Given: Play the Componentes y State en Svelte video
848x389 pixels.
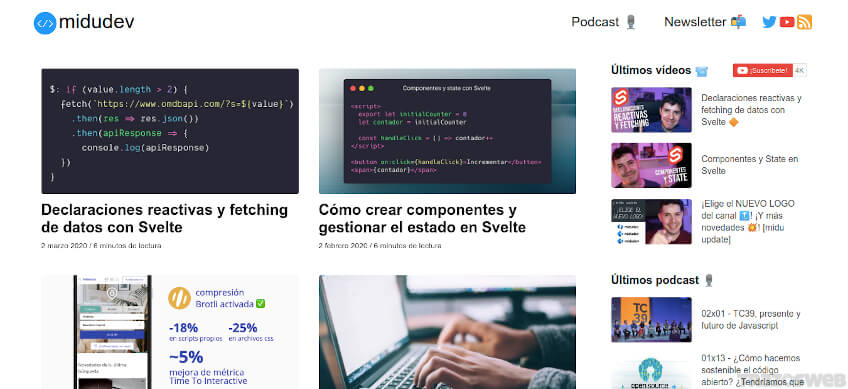Looking at the screenshot, I should point(651,165).
